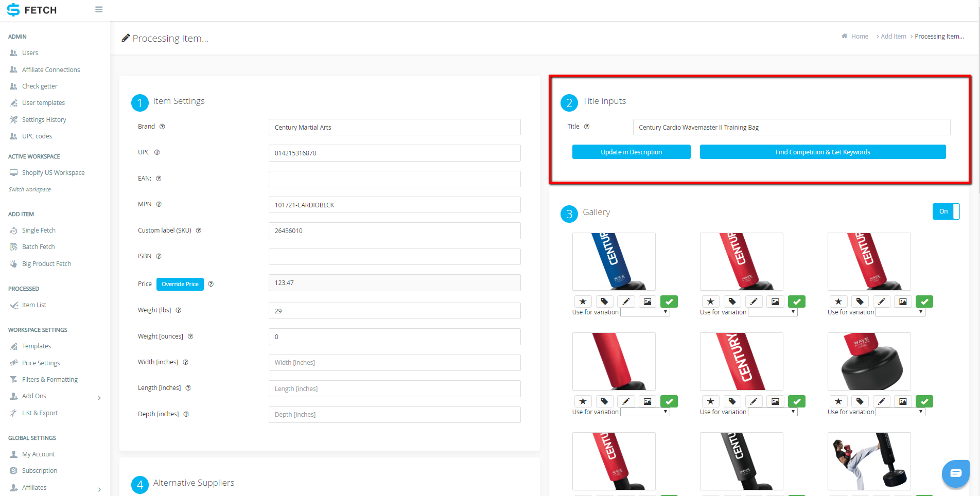The height and width of the screenshot is (496, 980).
Task: Open Templates under Workspace Settings
Action: tap(37, 346)
